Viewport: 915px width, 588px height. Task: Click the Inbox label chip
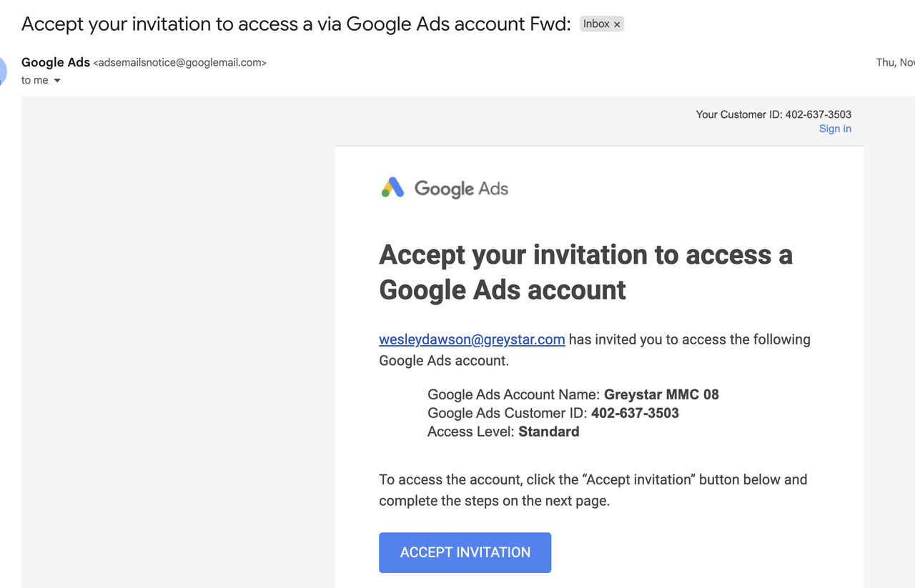pyautogui.click(x=596, y=24)
